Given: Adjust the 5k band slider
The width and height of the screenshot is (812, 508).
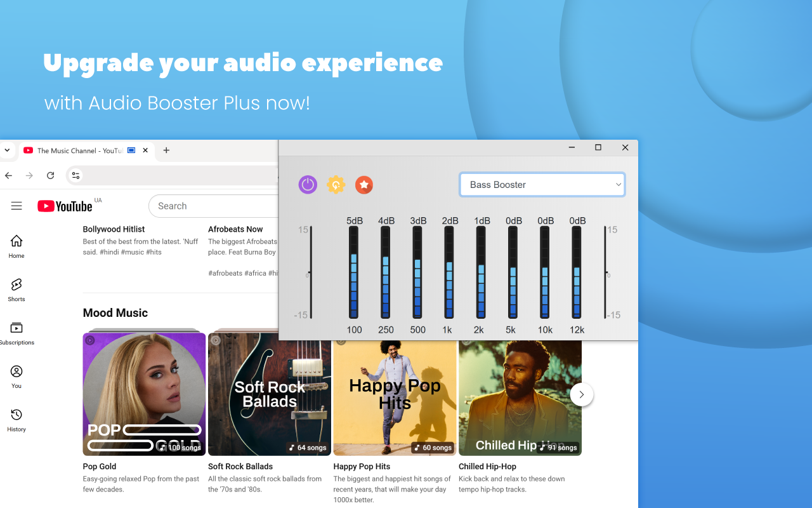Looking at the screenshot, I should [x=513, y=272].
